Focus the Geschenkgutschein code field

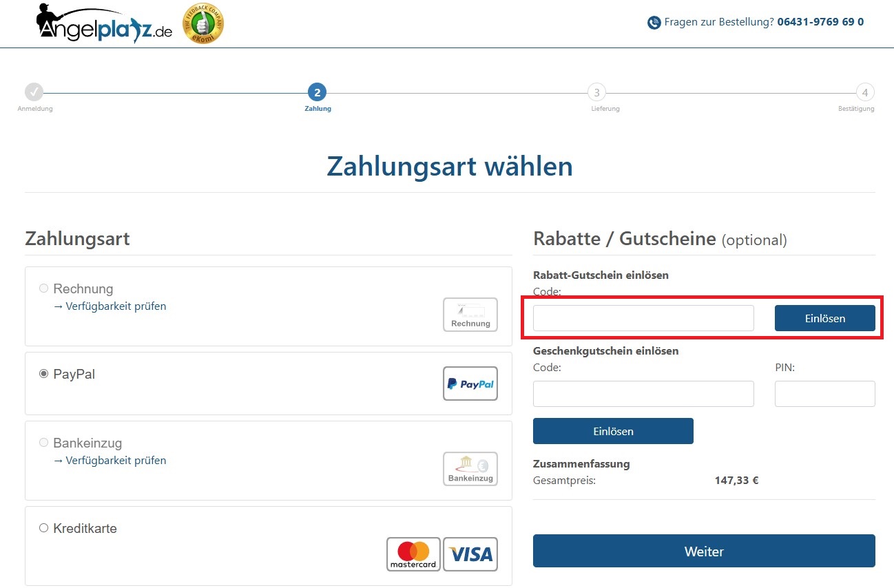tap(643, 394)
